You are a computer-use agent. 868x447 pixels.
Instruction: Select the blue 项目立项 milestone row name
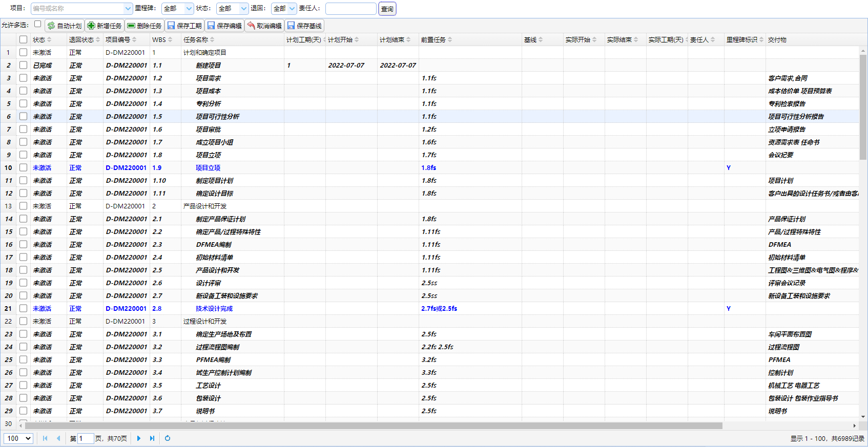(208, 167)
